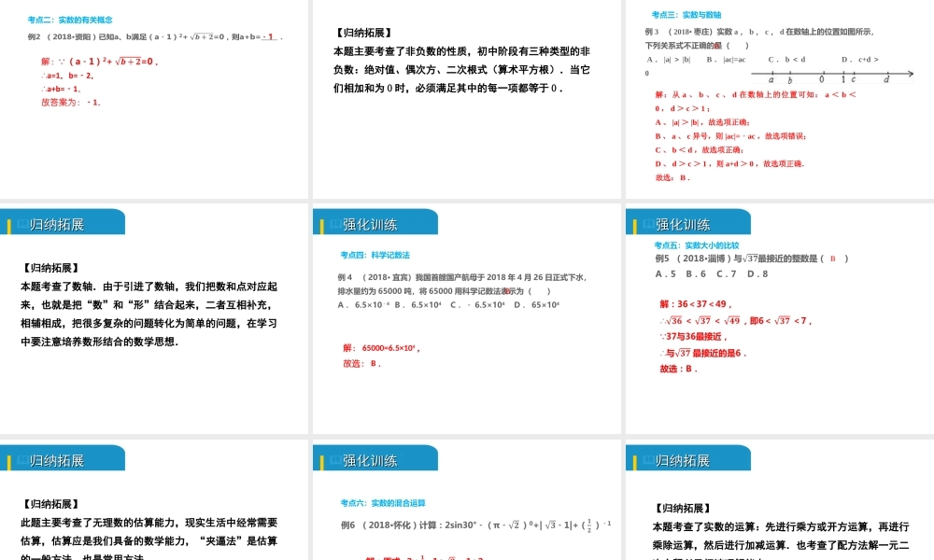Viewport: 934px width, 560px height.
Task: Click 【归纳拓展】 label above 本题考查了实数的运算
Action: click(x=682, y=509)
